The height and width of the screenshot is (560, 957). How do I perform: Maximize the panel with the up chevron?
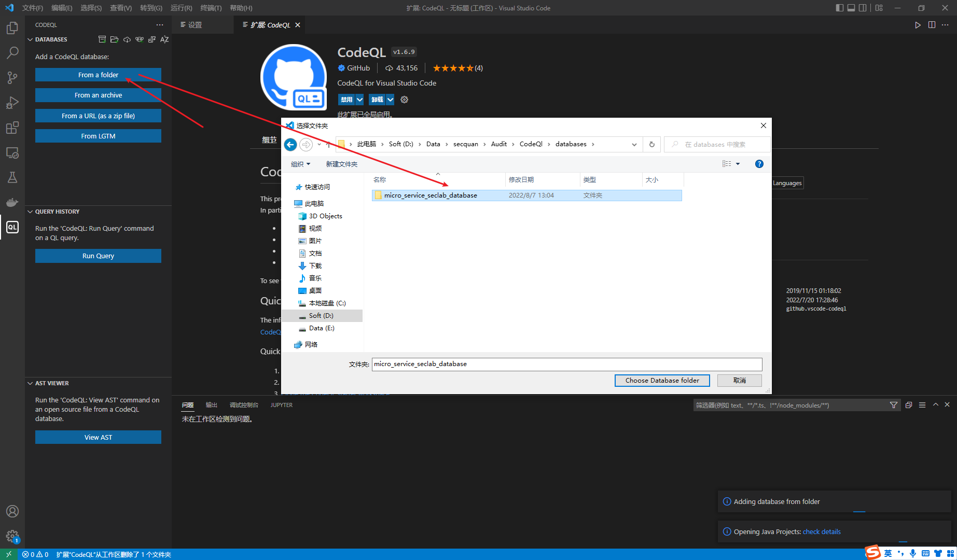click(x=936, y=404)
